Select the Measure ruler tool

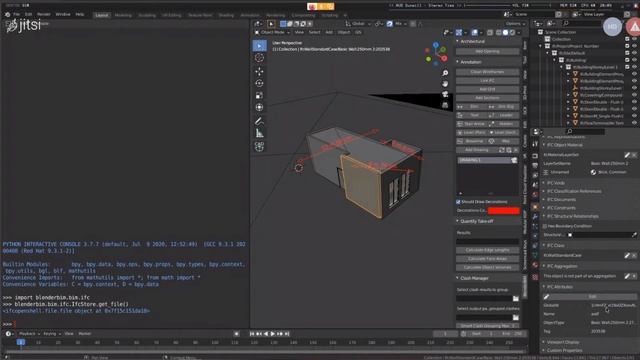click(259, 133)
